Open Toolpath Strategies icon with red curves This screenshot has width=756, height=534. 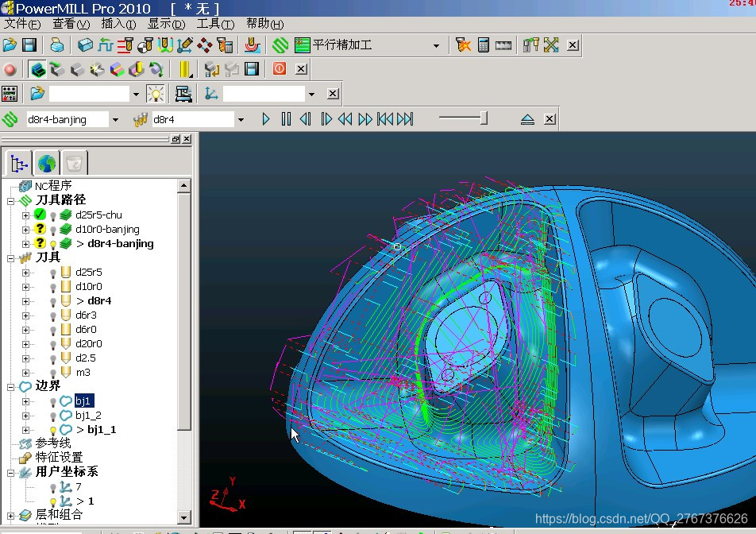252,45
